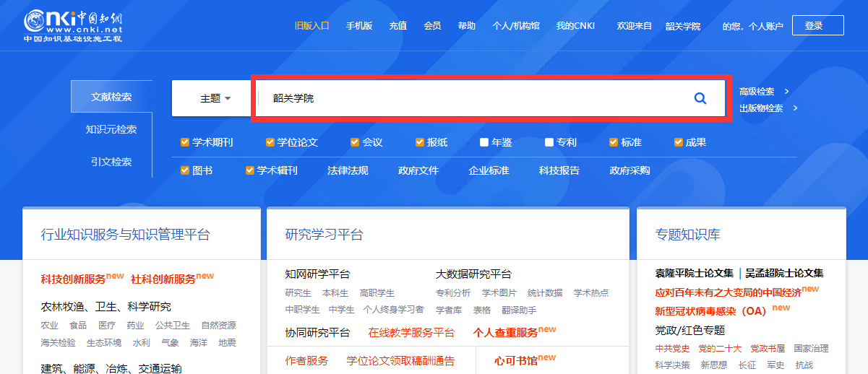This screenshot has height=374, width=868.
Task: Click the magnifier search icon
Action: coord(700,98)
